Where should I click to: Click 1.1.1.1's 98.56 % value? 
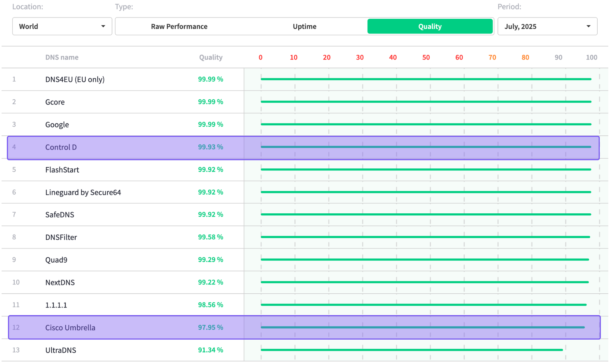[x=211, y=305]
